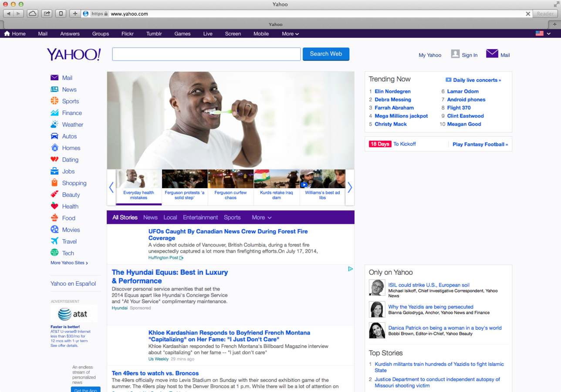The height and width of the screenshot is (392, 561).
Task: Select Williams's best ad libs video thumbnail
Action: [322, 187]
